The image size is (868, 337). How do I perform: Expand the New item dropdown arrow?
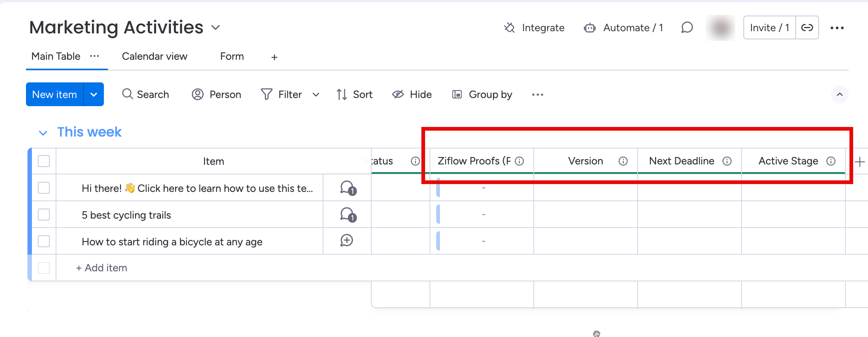click(94, 95)
